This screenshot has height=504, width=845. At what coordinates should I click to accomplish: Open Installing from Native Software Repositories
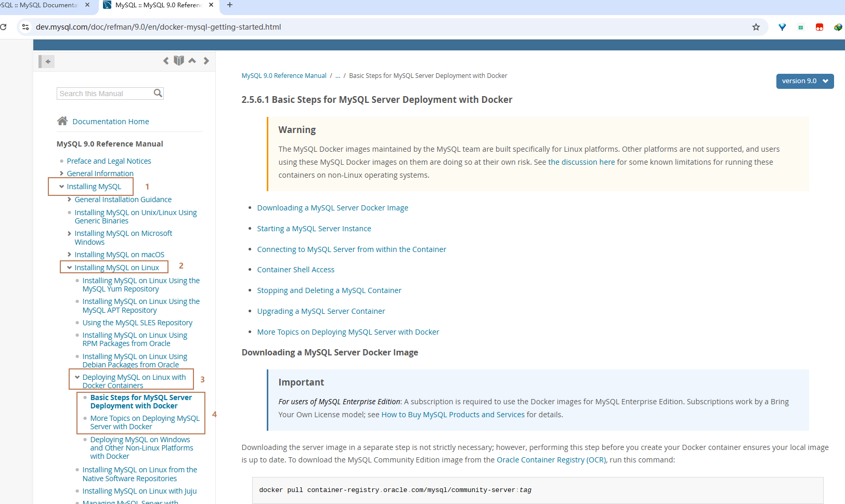[139, 474]
